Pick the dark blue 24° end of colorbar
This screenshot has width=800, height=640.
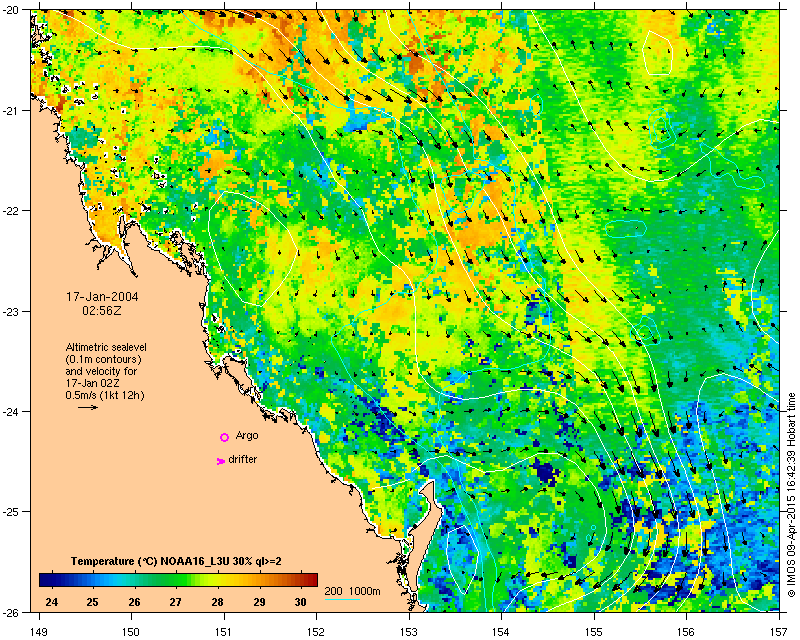44,579
